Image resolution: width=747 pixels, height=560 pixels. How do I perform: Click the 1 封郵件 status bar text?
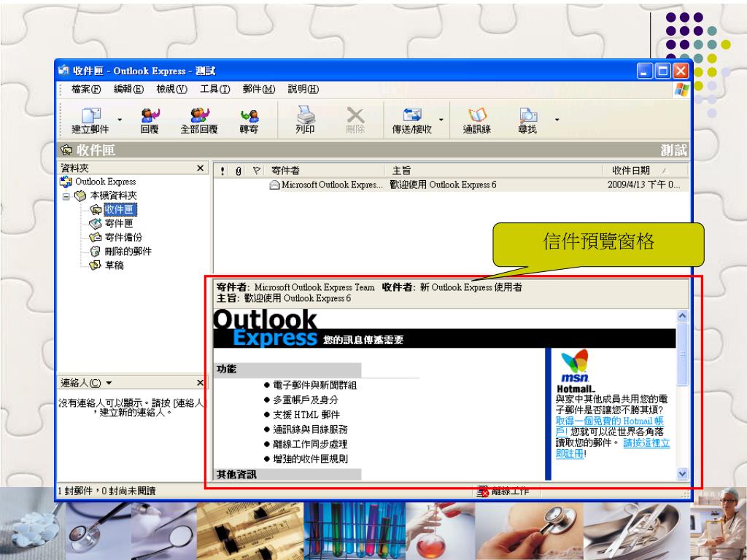107,491
